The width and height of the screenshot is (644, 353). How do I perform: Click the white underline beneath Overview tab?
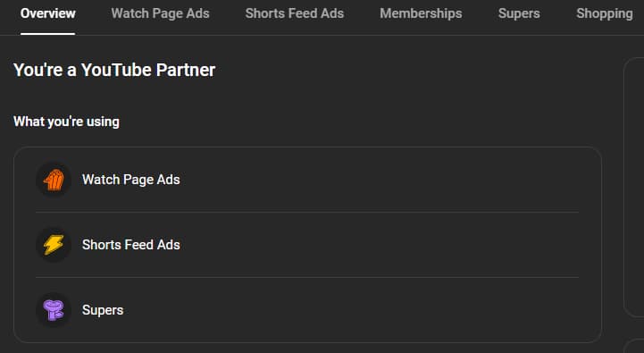click(x=48, y=34)
